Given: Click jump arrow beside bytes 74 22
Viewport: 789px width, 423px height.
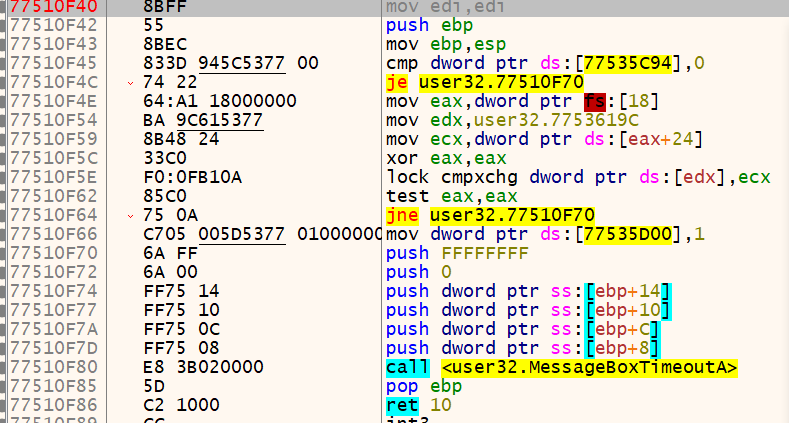Looking at the screenshot, I should [130, 83].
